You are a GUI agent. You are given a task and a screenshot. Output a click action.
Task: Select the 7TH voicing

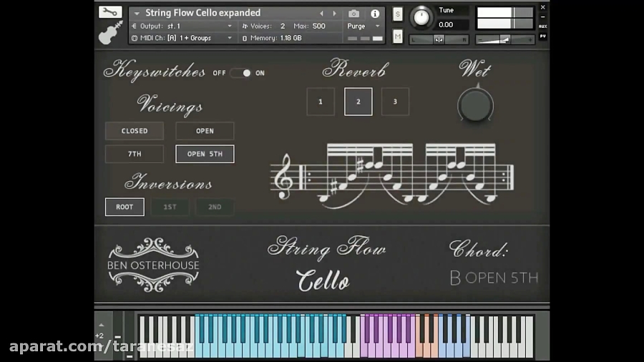coord(135,154)
